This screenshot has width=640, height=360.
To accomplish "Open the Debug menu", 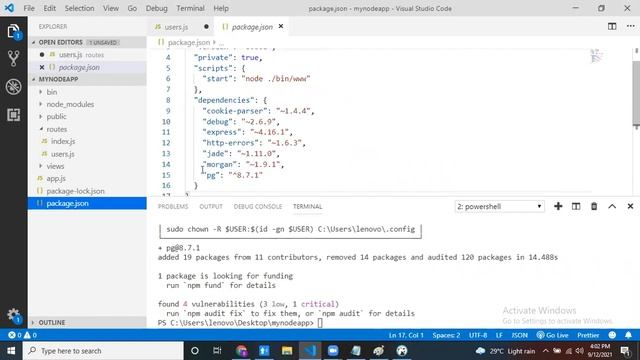I will point(157,8).
